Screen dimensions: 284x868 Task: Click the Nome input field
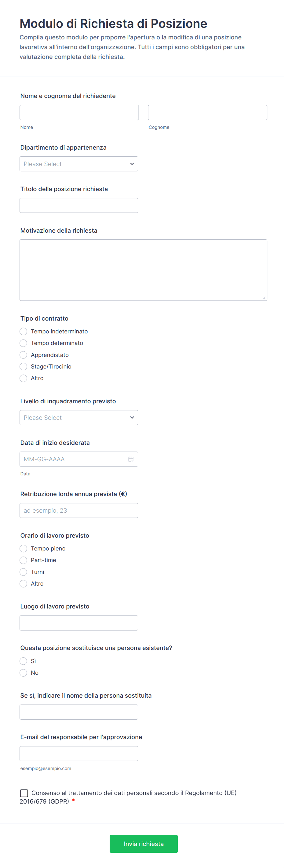pos(79,113)
